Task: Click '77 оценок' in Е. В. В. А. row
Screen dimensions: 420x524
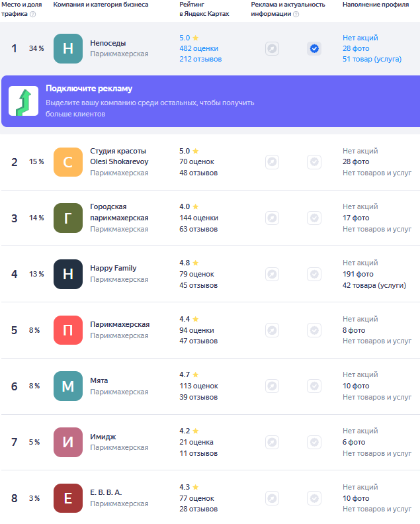Action: [197, 498]
